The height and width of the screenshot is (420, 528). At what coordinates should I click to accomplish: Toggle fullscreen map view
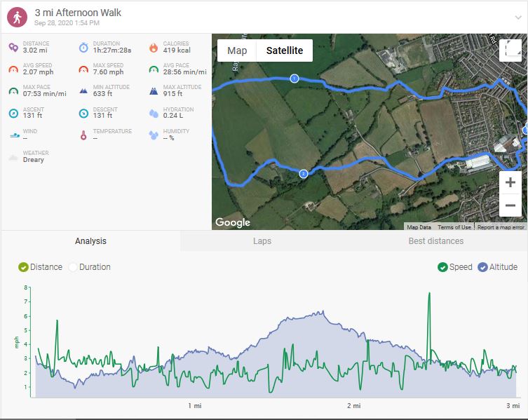(510, 50)
